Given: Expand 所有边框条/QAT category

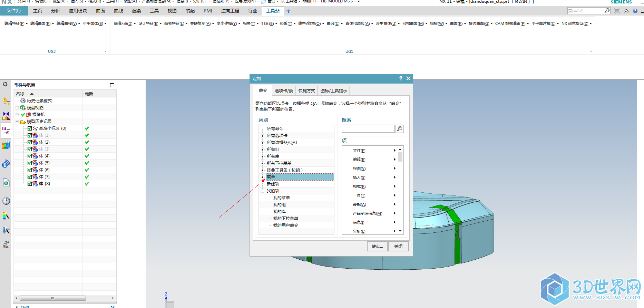Looking at the screenshot, I should click(262, 143).
